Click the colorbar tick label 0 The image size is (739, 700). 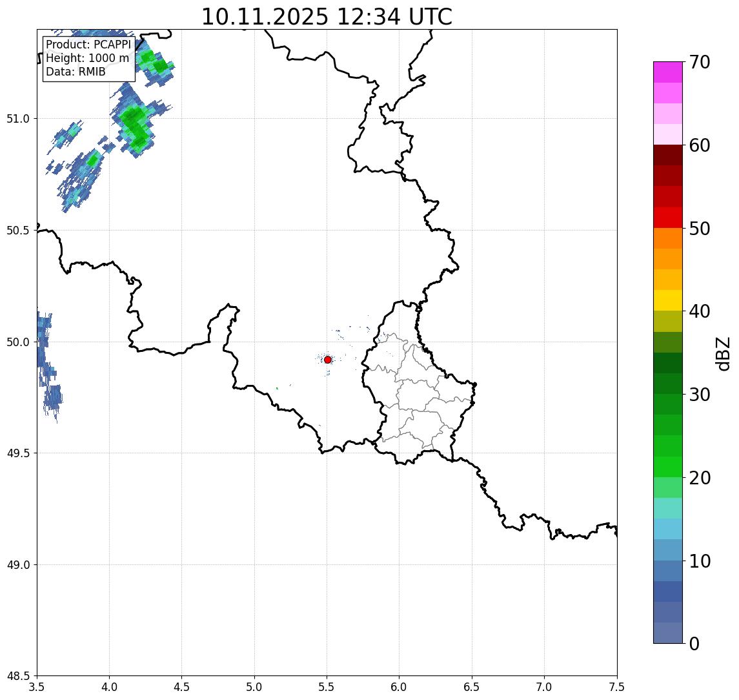click(694, 643)
